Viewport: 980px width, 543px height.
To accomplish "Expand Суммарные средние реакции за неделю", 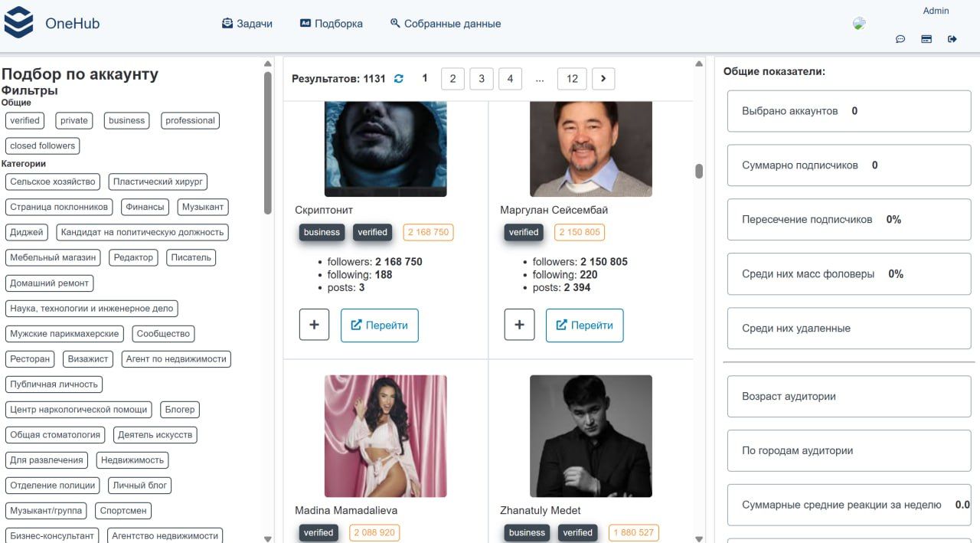I will [848, 505].
